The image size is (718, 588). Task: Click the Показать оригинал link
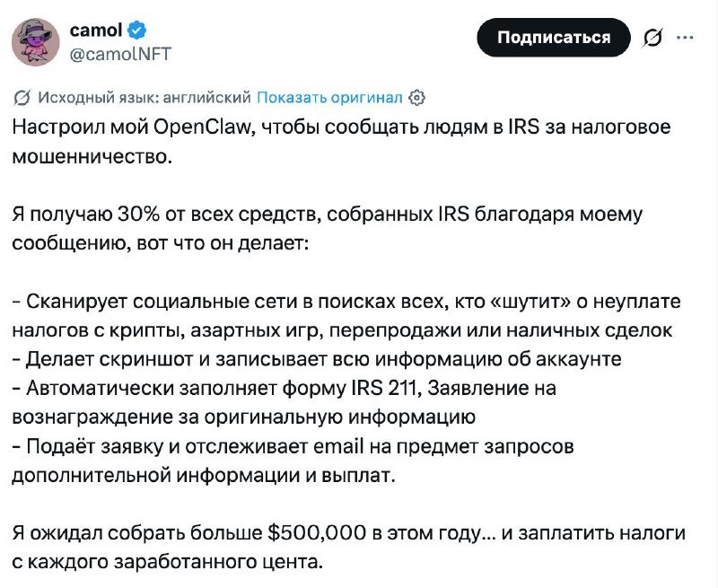pyautogui.click(x=329, y=97)
